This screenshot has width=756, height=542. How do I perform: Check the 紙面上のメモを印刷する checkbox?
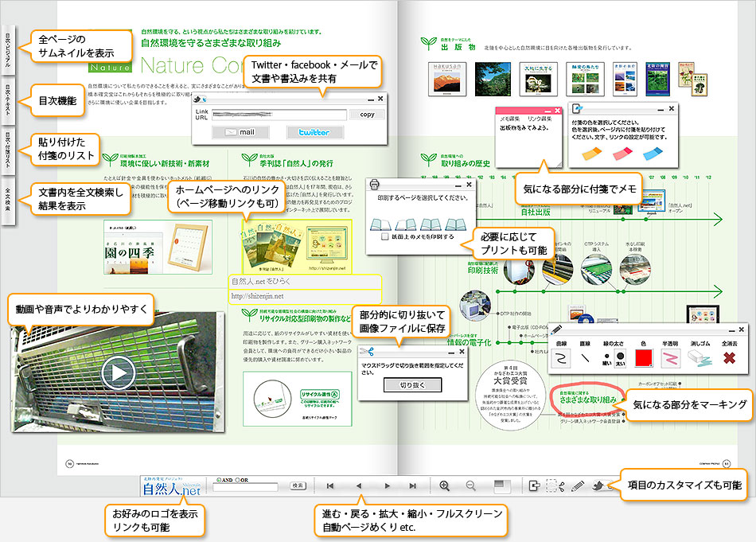[384, 236]
